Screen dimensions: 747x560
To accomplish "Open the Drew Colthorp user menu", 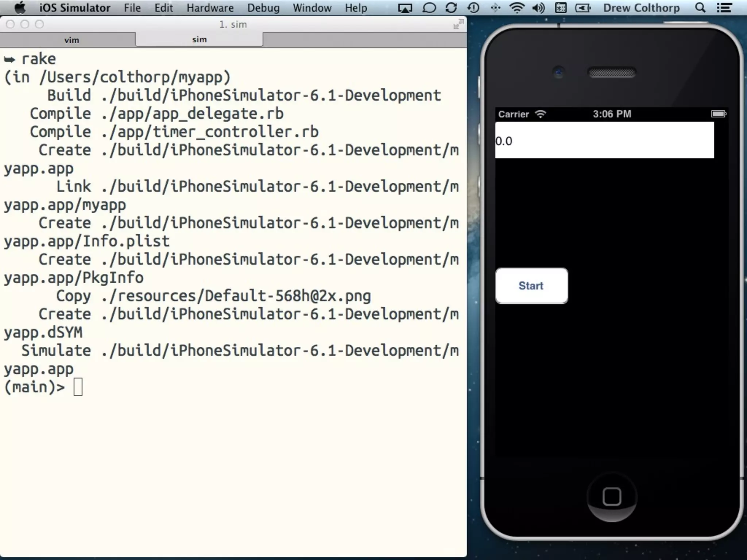I will point(641,8).
